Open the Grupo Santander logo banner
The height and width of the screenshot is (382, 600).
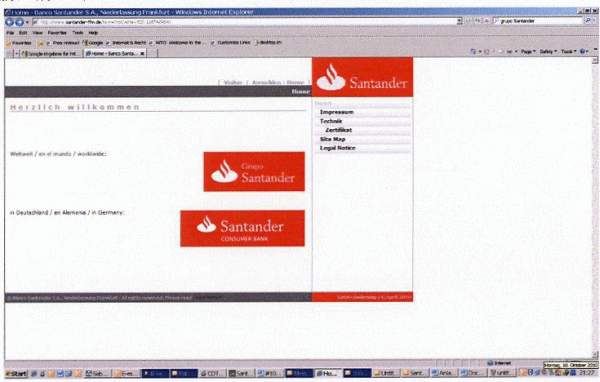point(254,171)
